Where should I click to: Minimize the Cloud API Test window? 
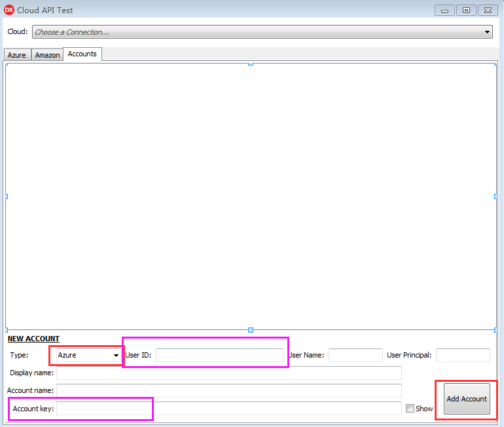[444, 10]
